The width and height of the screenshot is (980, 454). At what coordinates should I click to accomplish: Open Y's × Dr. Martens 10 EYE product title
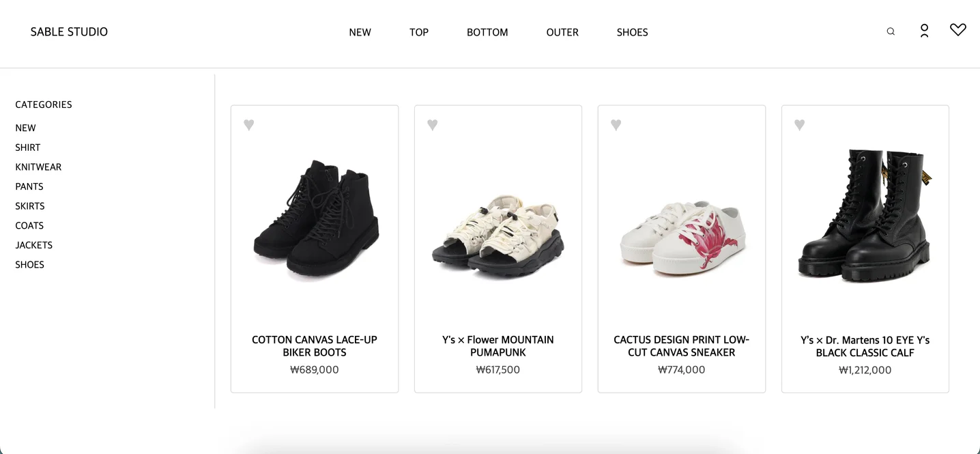click(865, 347)
